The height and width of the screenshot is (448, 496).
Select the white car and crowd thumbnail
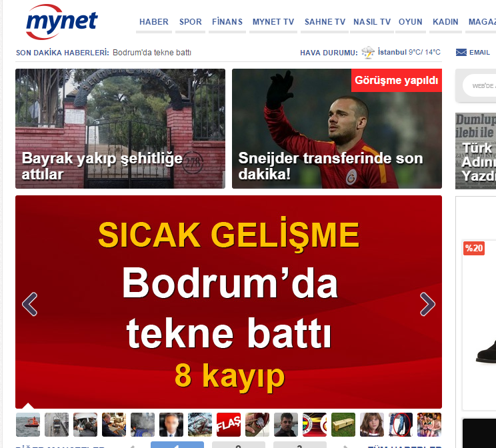85,425
